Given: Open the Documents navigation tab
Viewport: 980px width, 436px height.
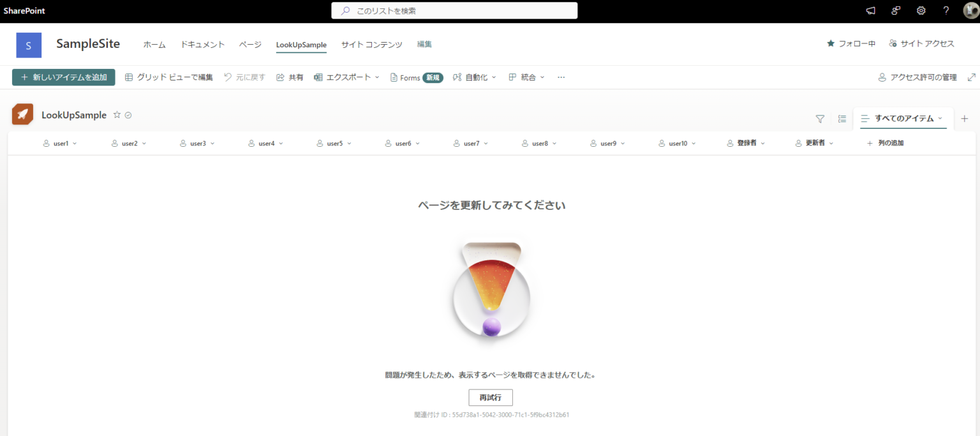Looking at the screenshot, I should point(202,45).
